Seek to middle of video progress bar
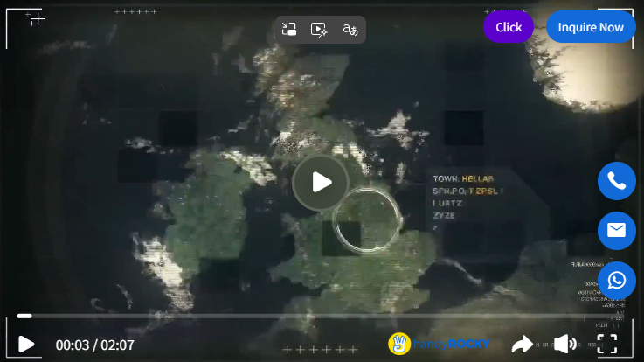This screenshot has height=362, width=644. (322, 316)
